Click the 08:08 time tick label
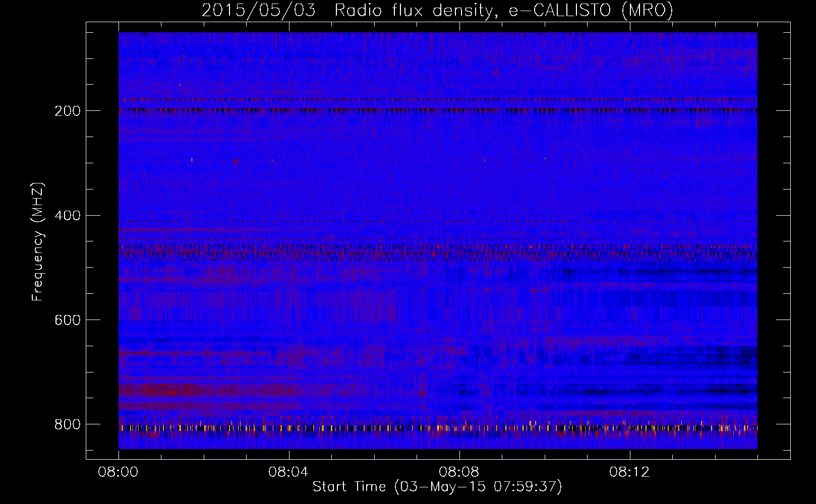The image size is (816, 504). (459, 472)
